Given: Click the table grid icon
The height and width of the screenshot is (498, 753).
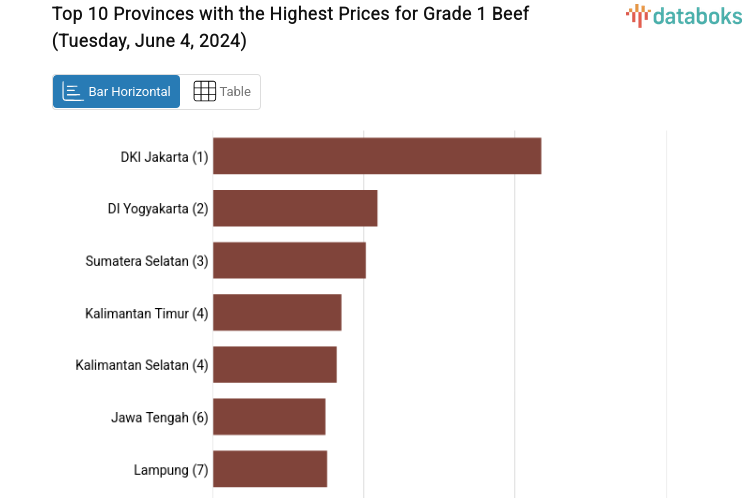Looking at the screenshot, I should [x=204, y=91].
